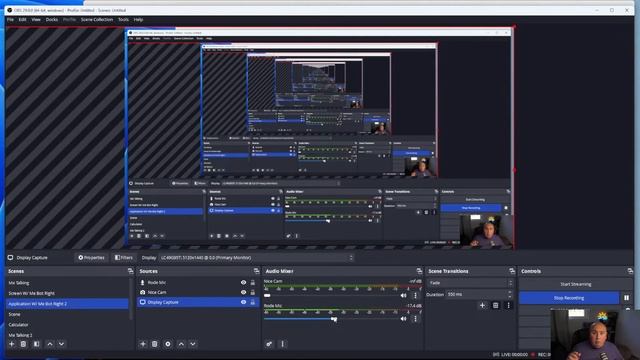Open the Profile menu
The width and height of the screenshot is (640, 360).
[x=69, y=20]
